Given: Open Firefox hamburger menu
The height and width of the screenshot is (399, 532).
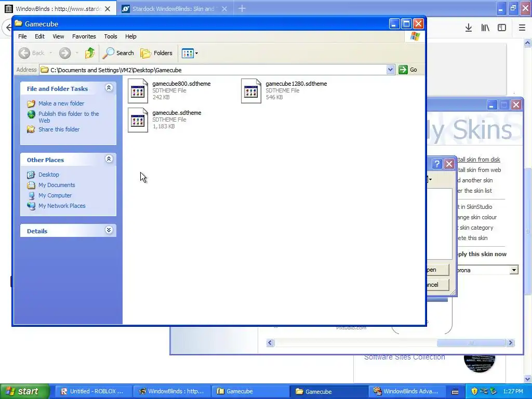Looking at the screenshot, I should point(522,28).
